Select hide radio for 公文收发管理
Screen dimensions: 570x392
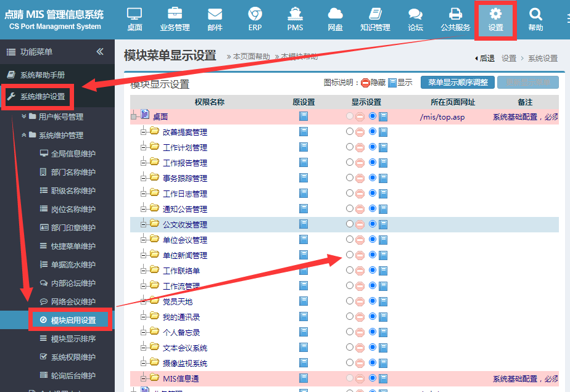pos(349,224)
